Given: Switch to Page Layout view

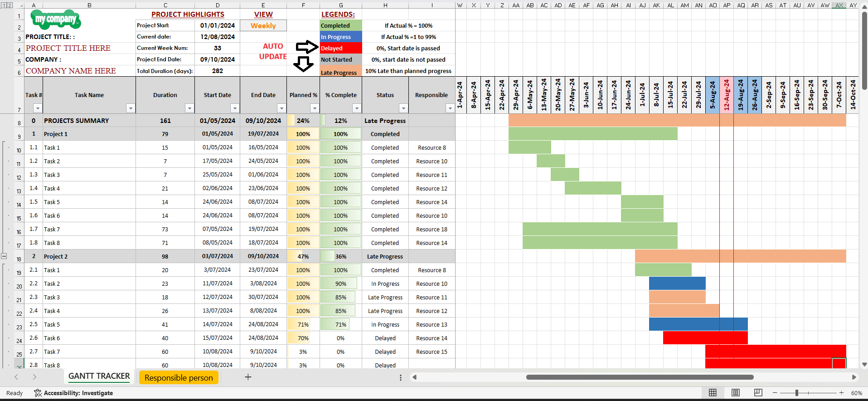Looking at the screenshot, I should click(735, 393).
